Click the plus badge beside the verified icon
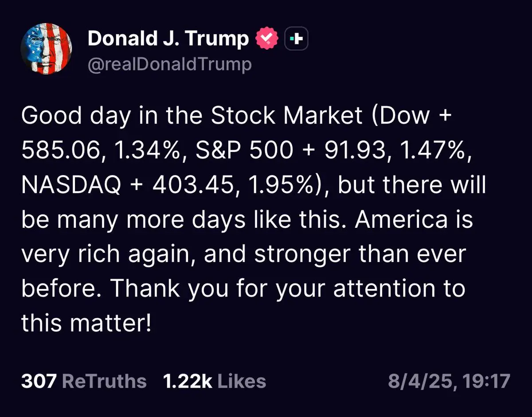This screenshot has width=532, height=417. [x=295, y=39]
